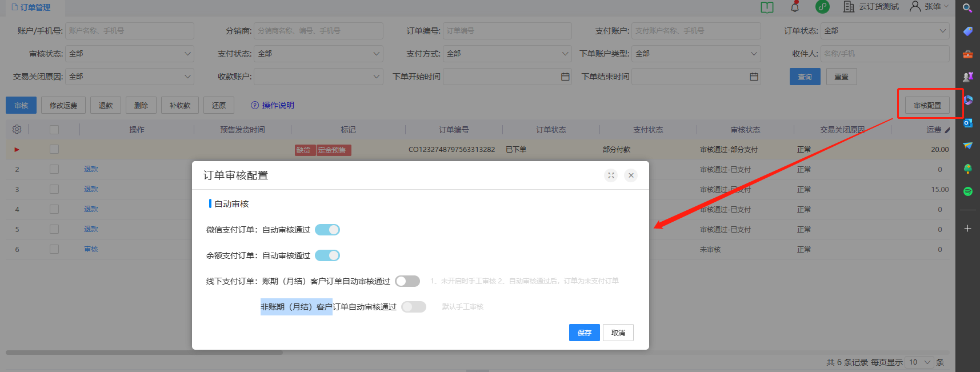The height and width of the screenshot is (372, 980).
Task: Expand the dialog with the fullscreen icon
Action: tap(611, 175)
